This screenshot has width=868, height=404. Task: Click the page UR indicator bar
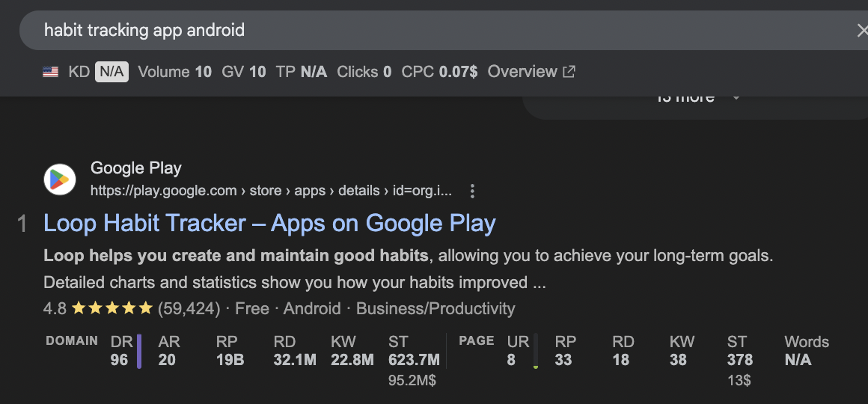(x=535, y=352)
